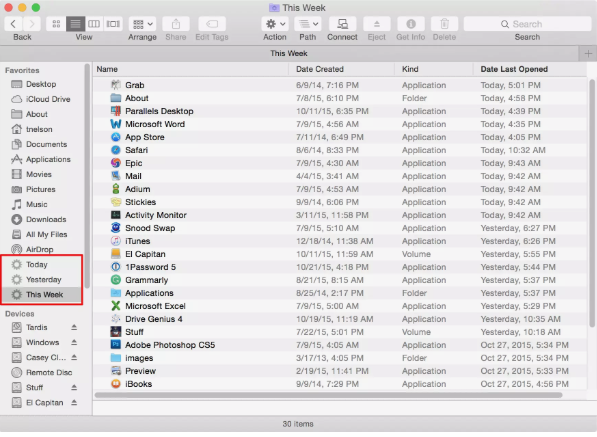Viewport: 597px width, 437px height.
Task: Open the Arrange dropdown menu
Action: [142, 24]
